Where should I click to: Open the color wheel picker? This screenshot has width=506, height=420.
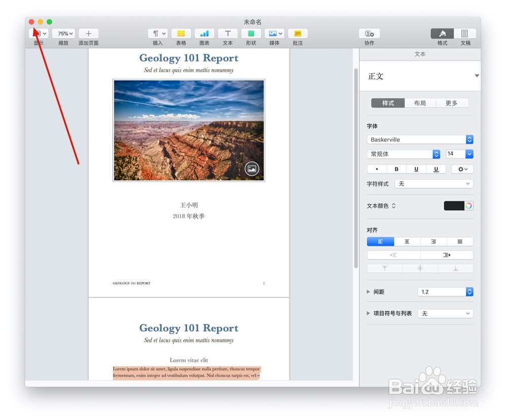pyautogui.click(x=469, y=206)
